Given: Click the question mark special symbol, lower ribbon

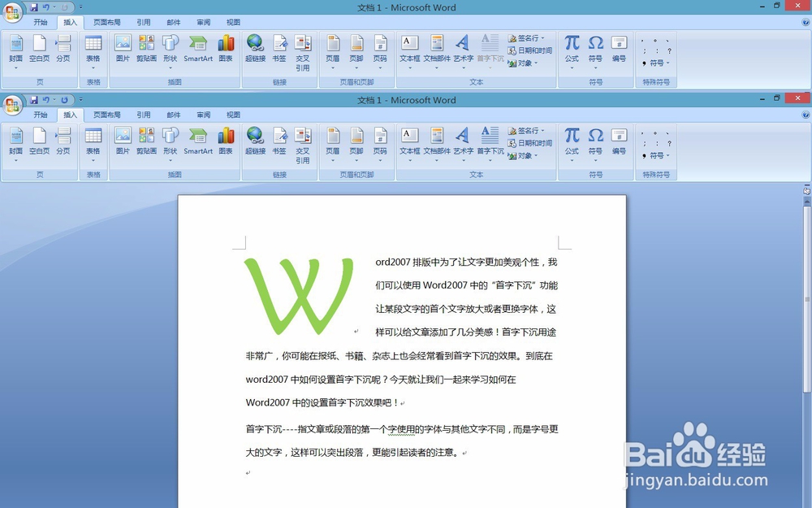Looking at the screenshot, I should click(669, 144).
